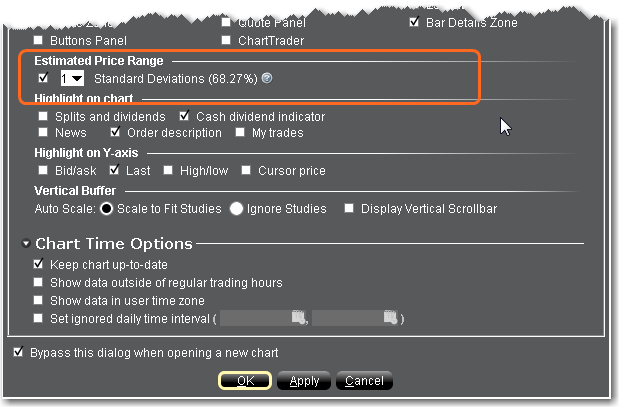Toggle Bypass this dialog when opening new chart
This screenshot has width=619, height=407.
tap(19, 353)
